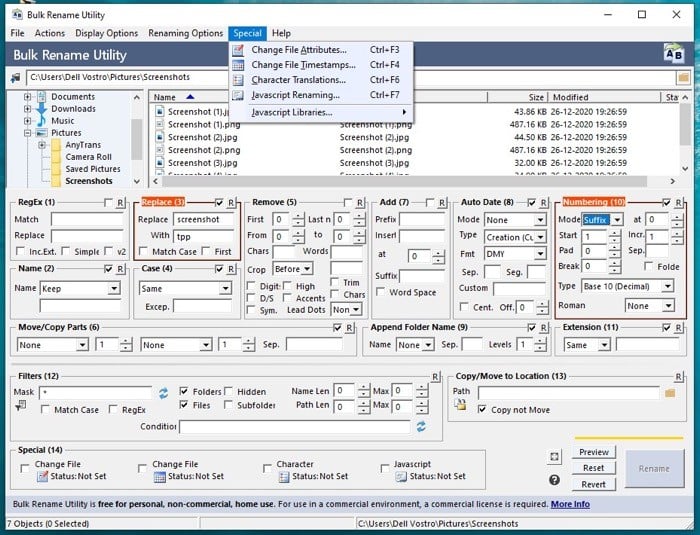Image resolution: width=700 pixels, height=535 pixels.
Task: Open the Auto Date Mode dropdown
Action: pos(540,220)
